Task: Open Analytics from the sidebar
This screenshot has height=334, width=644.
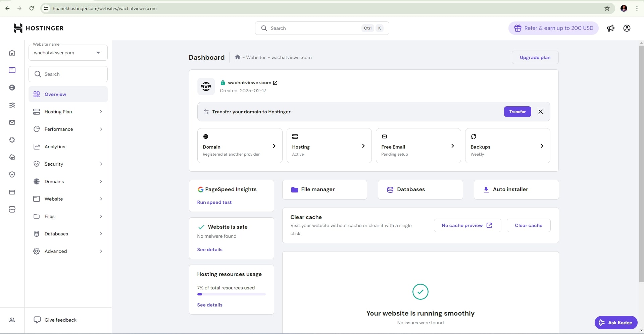Action: click(x=55, y=147)
